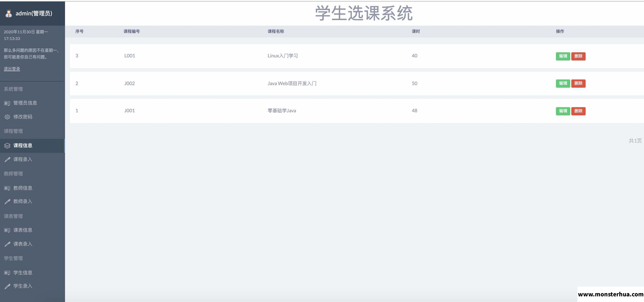644x302 pixels.
Task: Click the 48 hours cell
Action: click(x=414, y=110)
